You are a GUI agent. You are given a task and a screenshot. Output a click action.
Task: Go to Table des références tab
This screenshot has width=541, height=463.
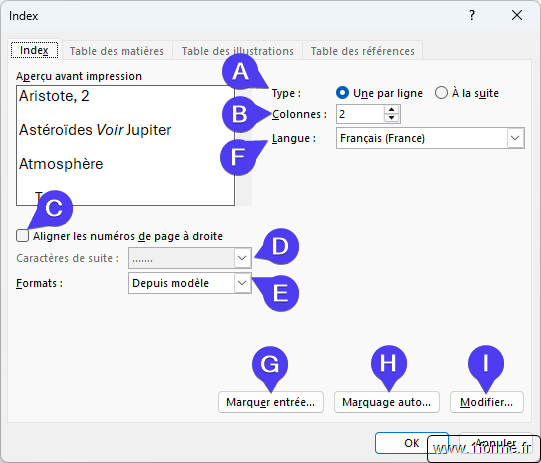tap(362, 51)
